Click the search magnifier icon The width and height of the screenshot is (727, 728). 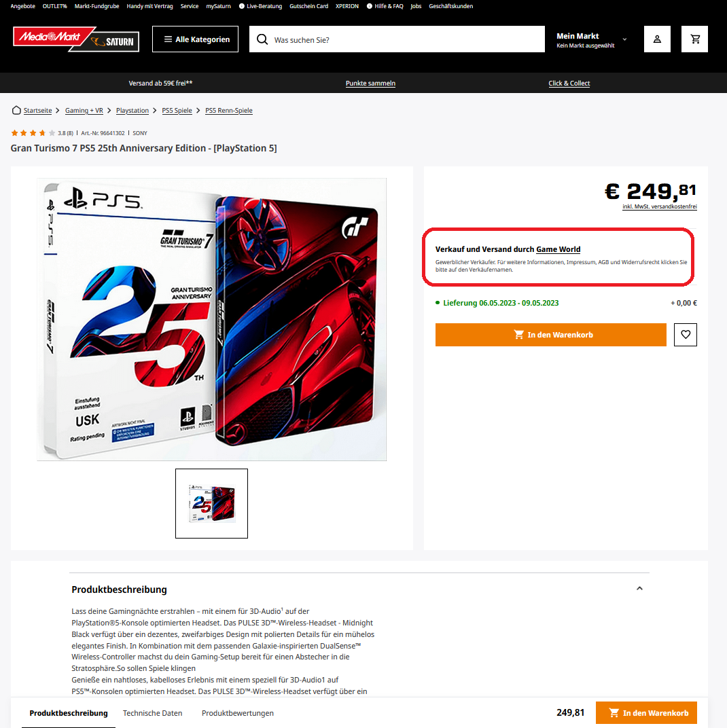click(262, 39)
